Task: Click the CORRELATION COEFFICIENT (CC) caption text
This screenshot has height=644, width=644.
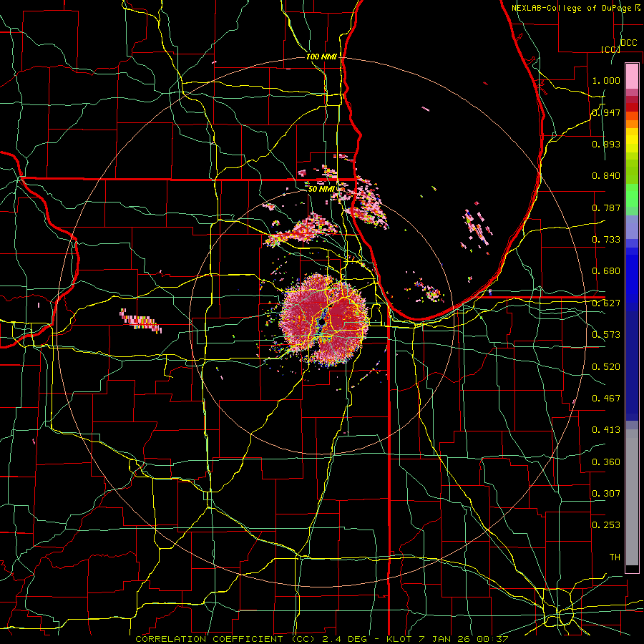Action: click(x=225, y=639)
